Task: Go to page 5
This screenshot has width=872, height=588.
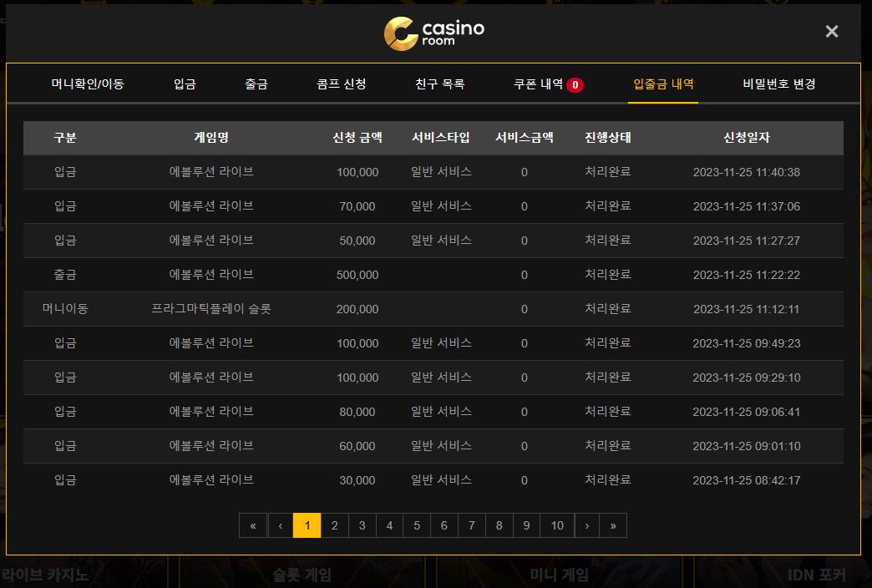Action: (x=417, y=525)
